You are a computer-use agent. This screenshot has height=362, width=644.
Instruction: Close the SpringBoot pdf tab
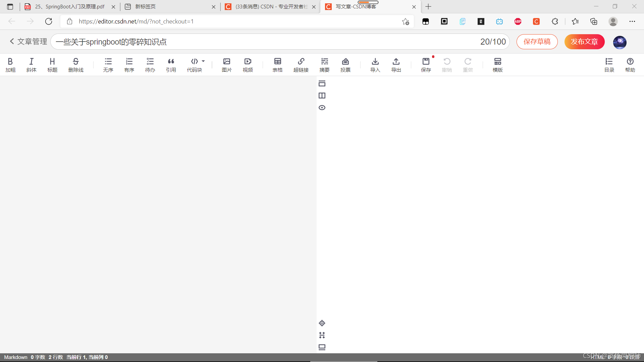(113, 7)
